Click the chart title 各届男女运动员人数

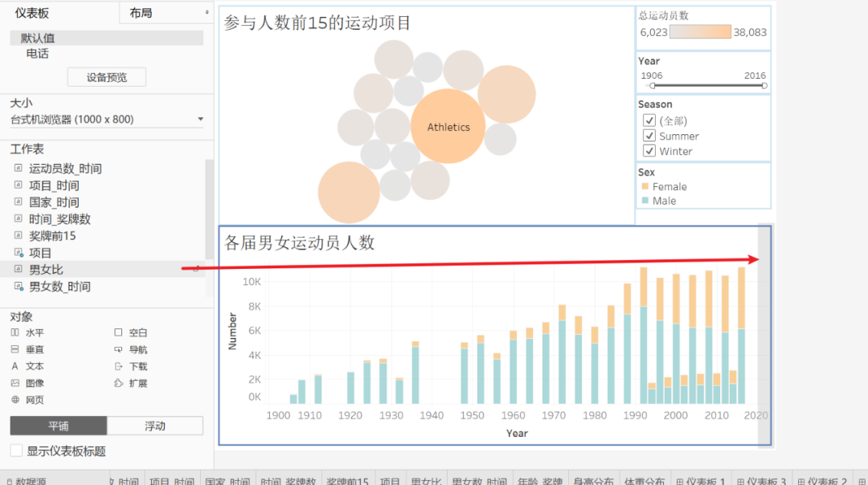(299, 243)
